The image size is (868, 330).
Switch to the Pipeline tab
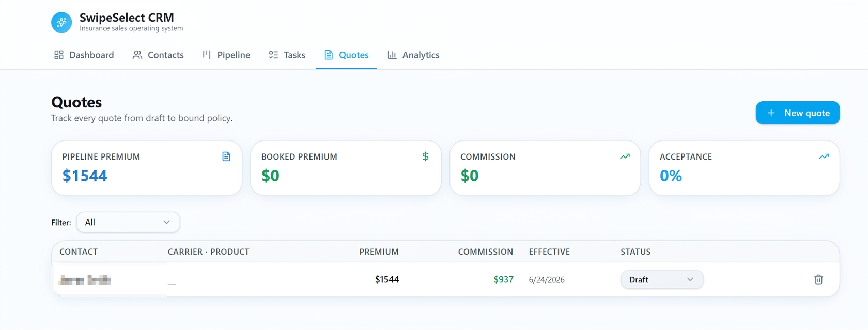pos(226,55)
